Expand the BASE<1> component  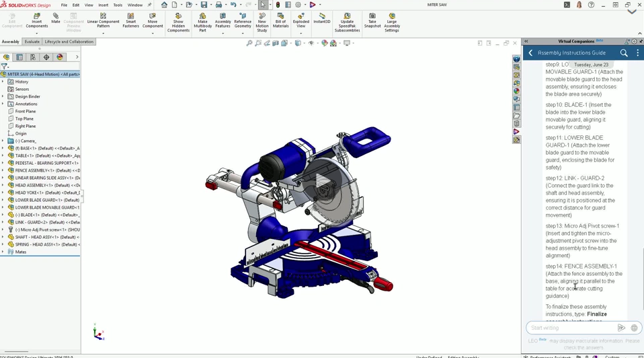pyautogui.click(x=3, y=148)
